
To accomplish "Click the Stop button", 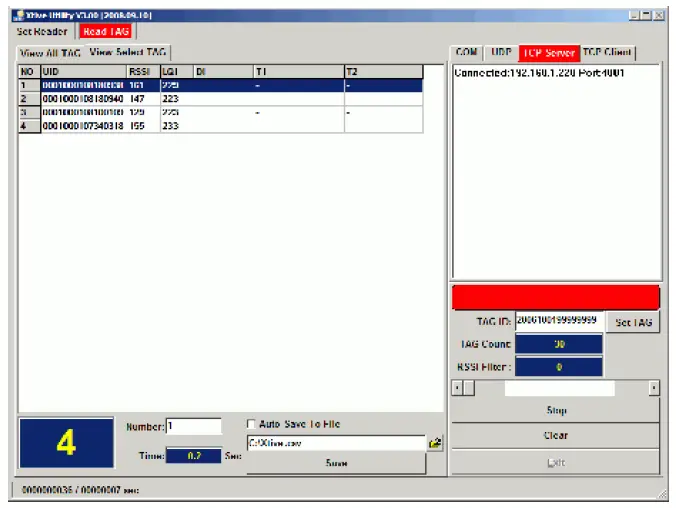I will [556, 410].
